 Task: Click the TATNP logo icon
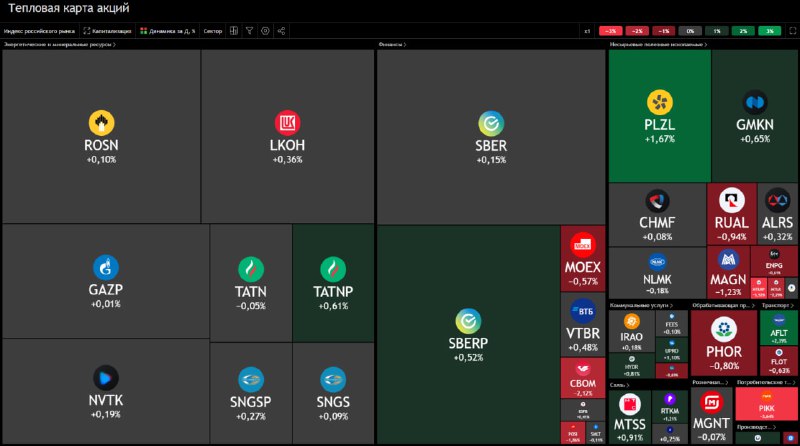coord(333,269)
